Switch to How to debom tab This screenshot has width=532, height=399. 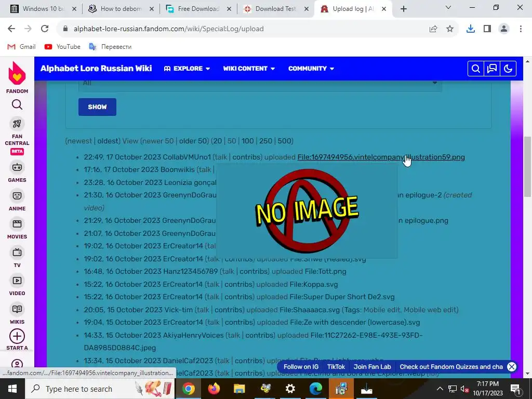click(121, 9)
